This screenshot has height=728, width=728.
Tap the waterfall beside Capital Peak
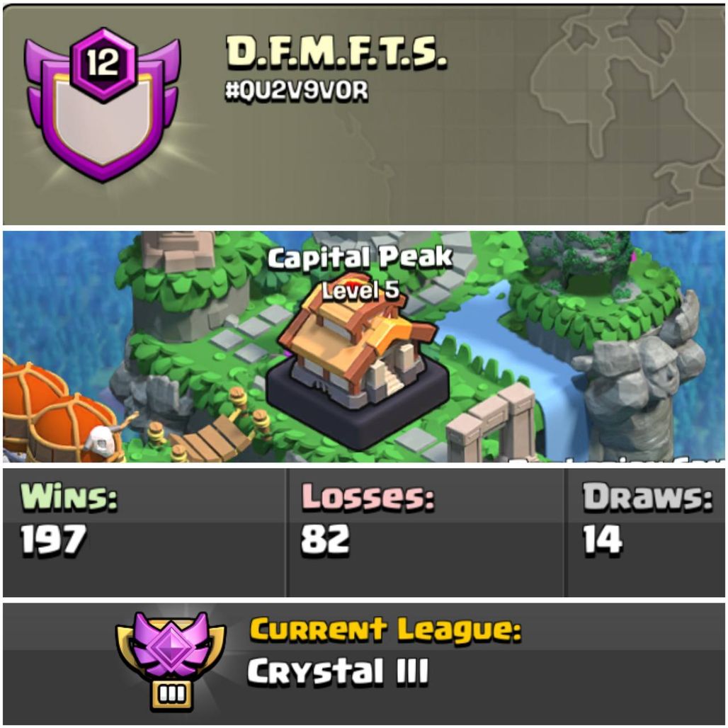coord(539,371)
